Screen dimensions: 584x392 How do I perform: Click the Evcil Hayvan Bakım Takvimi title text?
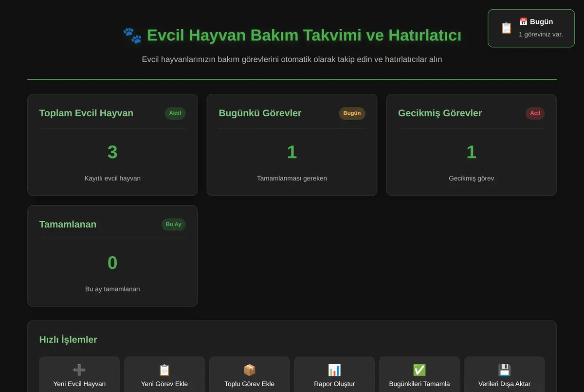click(304, 36)
